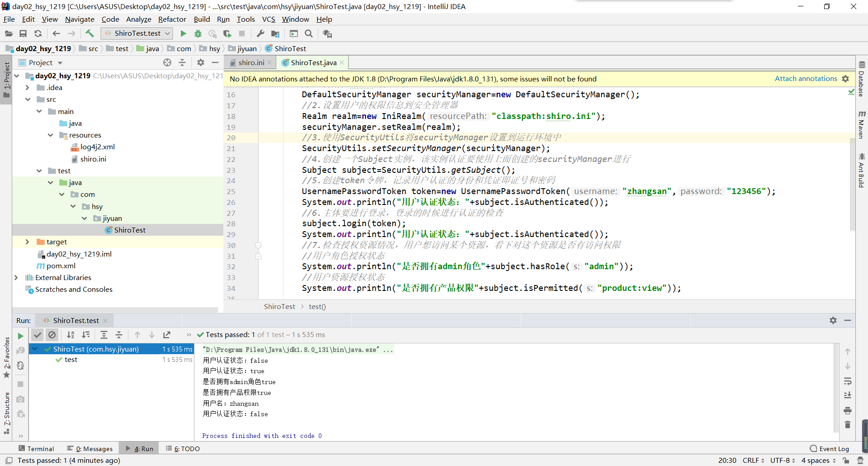
Task: Toggle Show Passed tests checkmark button
Action: (x=38, y=335)
